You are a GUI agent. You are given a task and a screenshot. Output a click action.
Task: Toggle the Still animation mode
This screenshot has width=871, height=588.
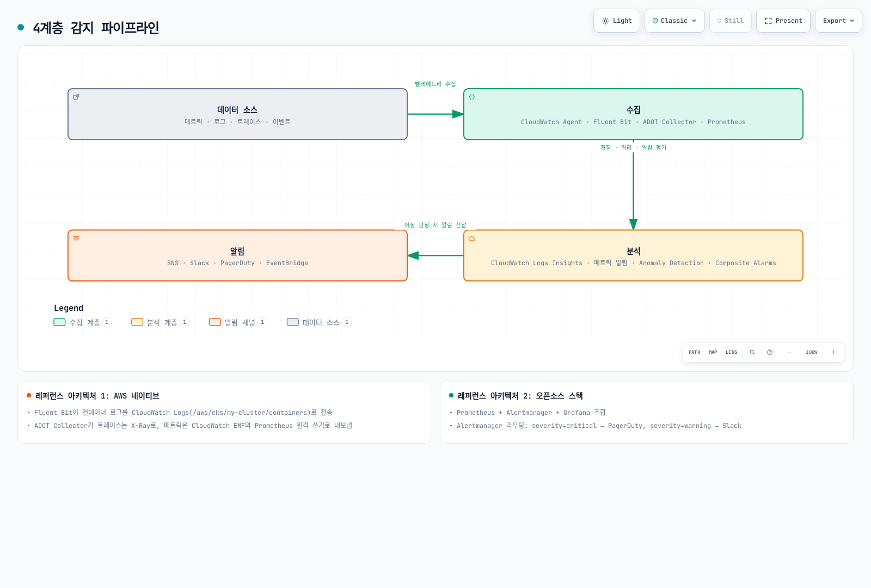(x=731, y=21)
